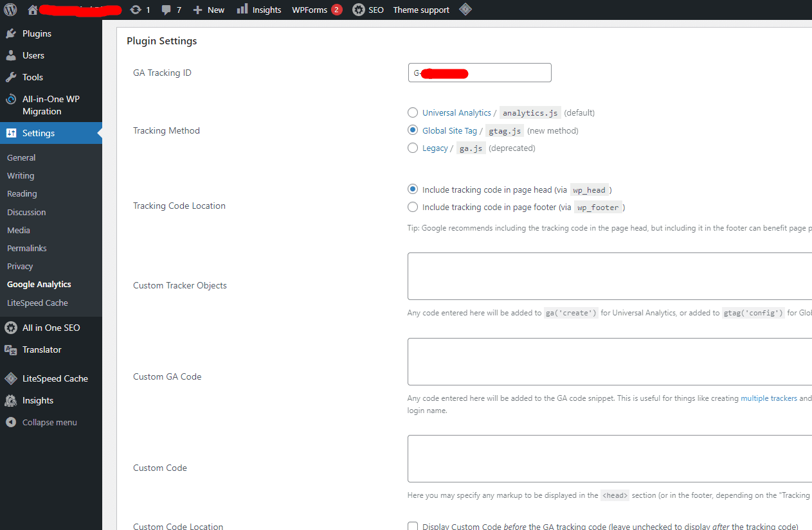
Task: Click the analytics.js code label
Action: coord(530,112)
